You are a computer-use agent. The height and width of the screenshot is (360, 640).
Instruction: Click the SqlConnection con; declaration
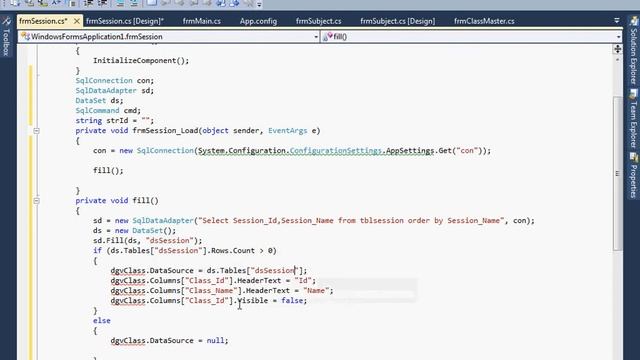tap(115, 80)
